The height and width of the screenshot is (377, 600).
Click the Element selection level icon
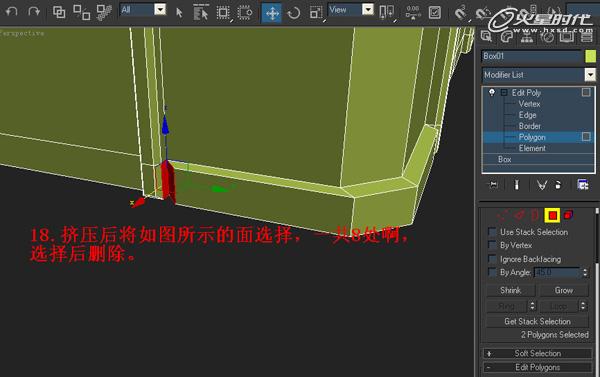[x=568, y=215]
